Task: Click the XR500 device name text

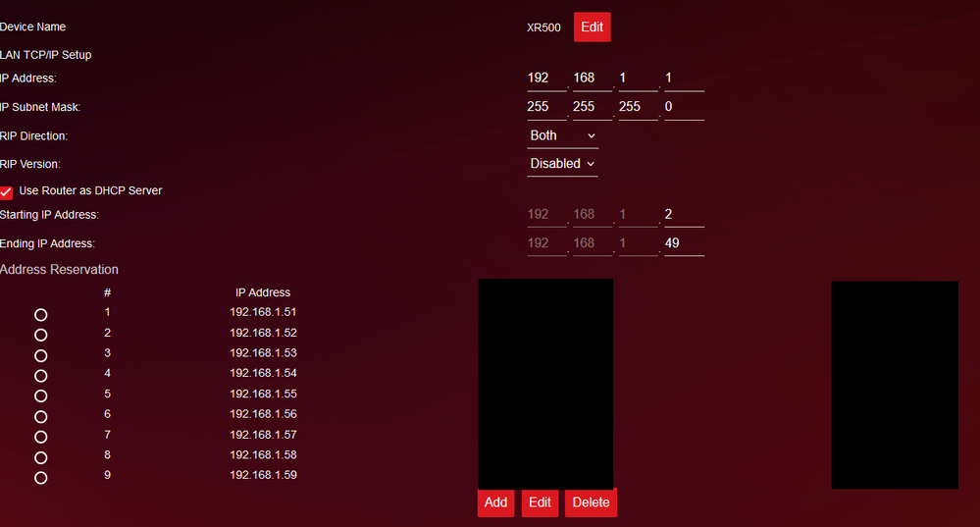Action: tap(543, 27)
